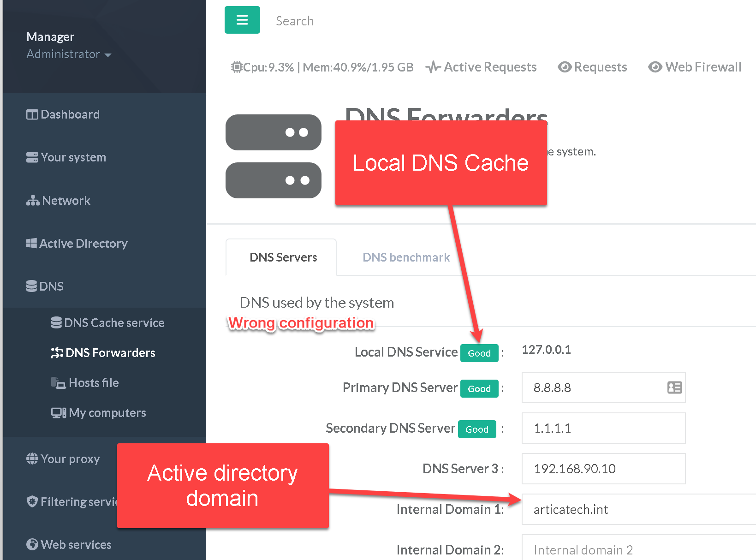Go to My computers page
The image size is (756, 560).
(x=99, y=413)
